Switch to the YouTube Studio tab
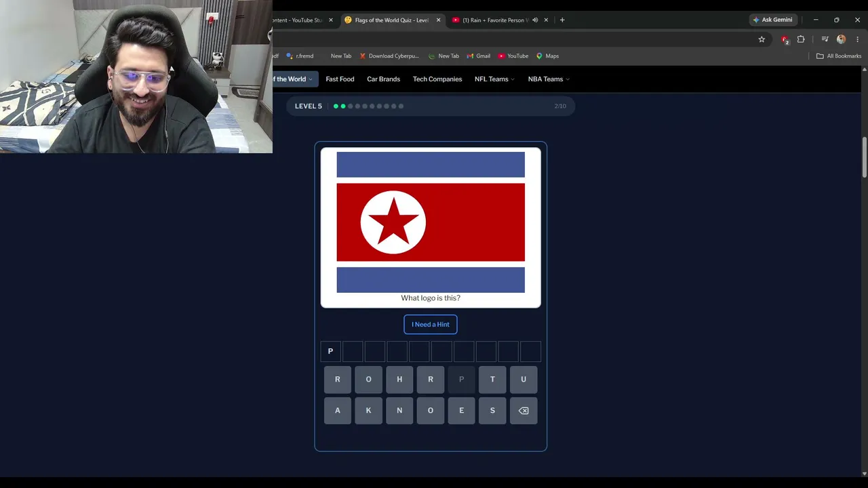 click(x=298, y=20)
